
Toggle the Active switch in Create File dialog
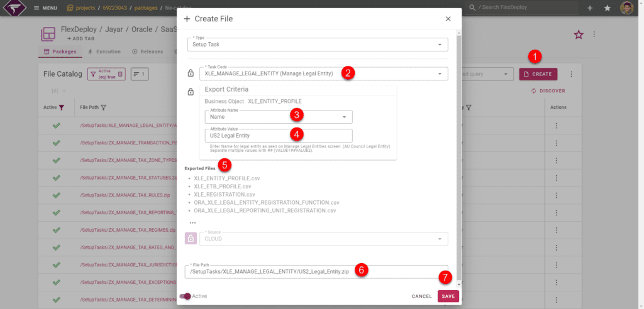click(186, 296)
